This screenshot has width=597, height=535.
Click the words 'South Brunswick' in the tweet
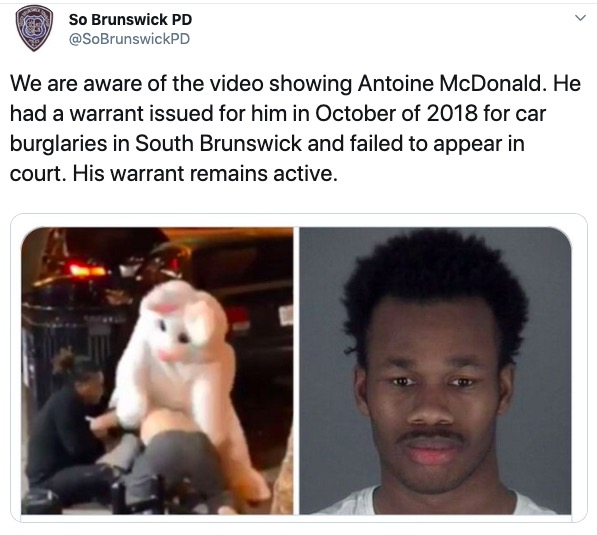(218, 144)
